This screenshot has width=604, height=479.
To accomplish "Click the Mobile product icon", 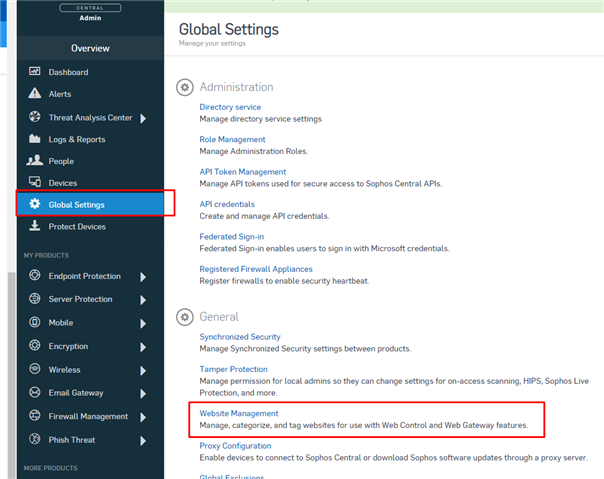I will pyautogui.click(x=35, y=322).
